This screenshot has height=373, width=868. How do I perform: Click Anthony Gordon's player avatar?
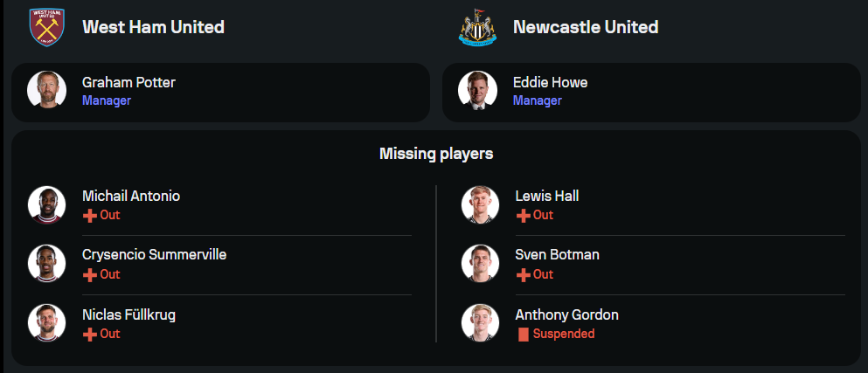coord(480,323)
